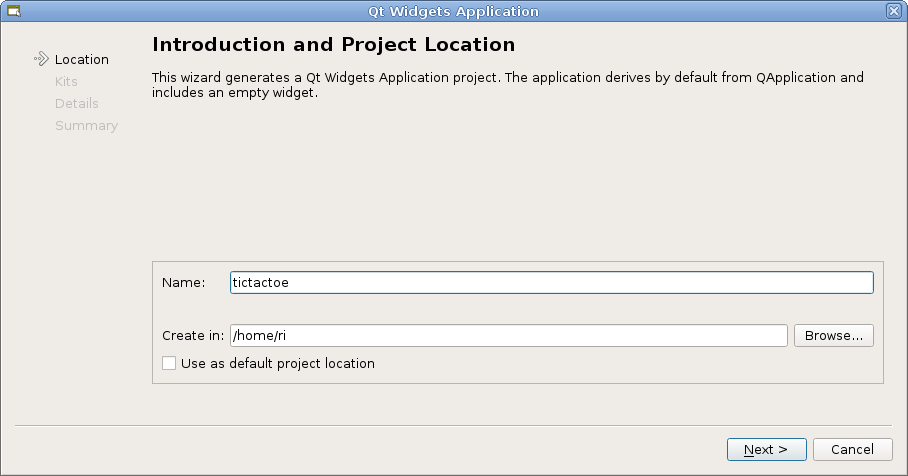Click the arrow icon beside Location
The width and height of the screenshot is (908, 476).
(x=41, y=59)
